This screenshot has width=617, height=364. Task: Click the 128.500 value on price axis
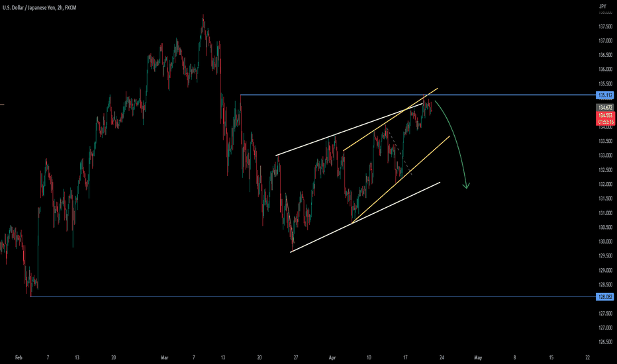[x=605, y=285]
